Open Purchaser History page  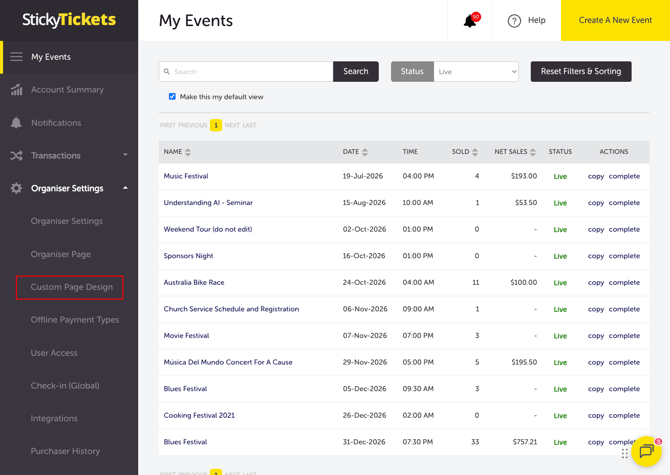(65, 451)
